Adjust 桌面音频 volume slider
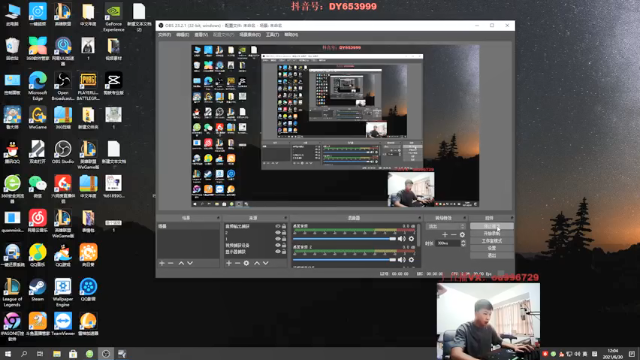640x360 pixels. coord(344,239)
